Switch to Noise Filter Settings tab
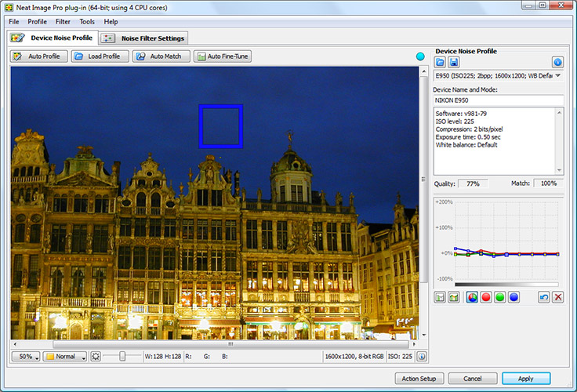This screenshot has height=392, width=577. coord(144,38)
